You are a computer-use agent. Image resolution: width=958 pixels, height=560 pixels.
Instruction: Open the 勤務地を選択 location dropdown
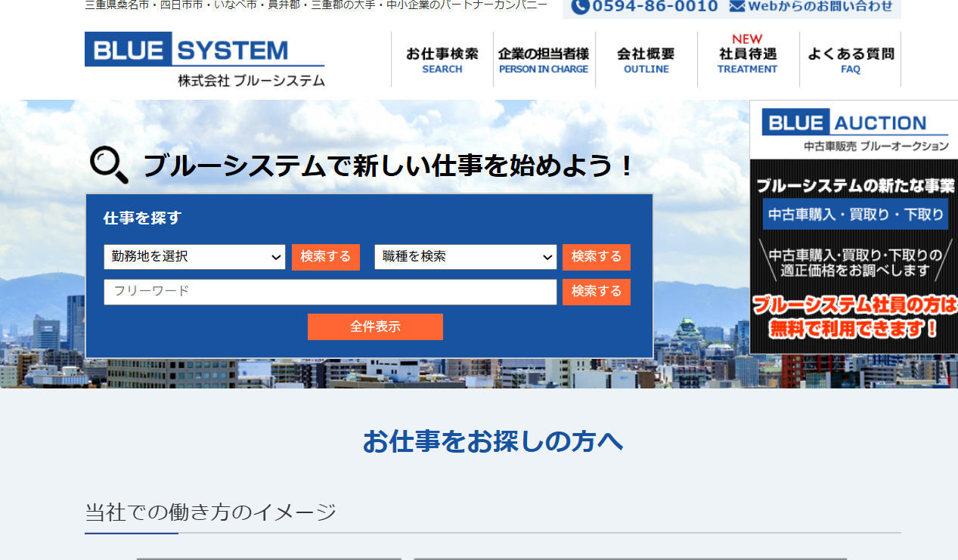click(x=194, y=257)
